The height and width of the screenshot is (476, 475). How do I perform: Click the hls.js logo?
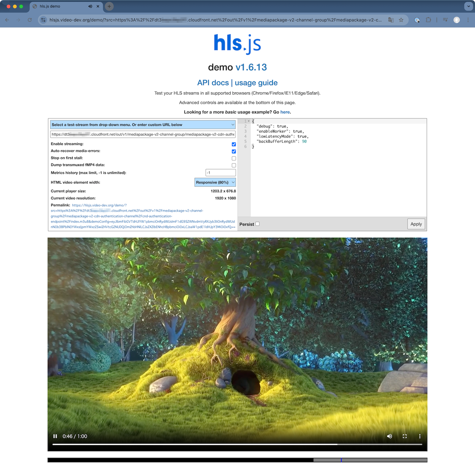(x=237, y=44)
